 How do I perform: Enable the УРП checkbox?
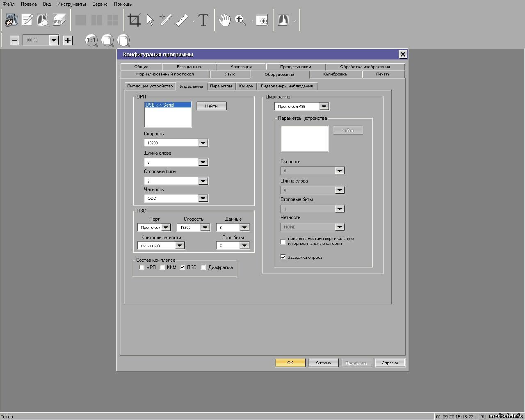pos(142,267)
